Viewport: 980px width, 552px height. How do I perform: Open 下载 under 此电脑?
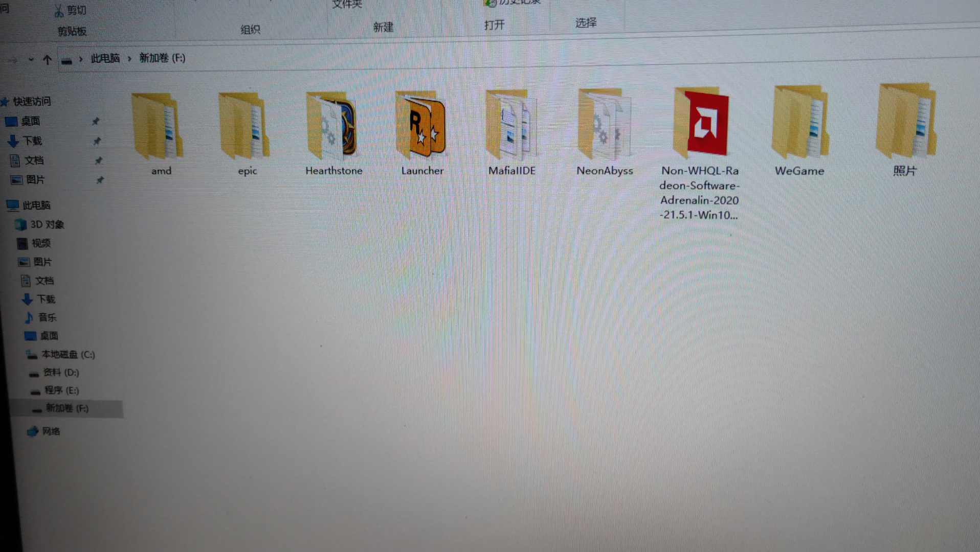coord(46,298)
